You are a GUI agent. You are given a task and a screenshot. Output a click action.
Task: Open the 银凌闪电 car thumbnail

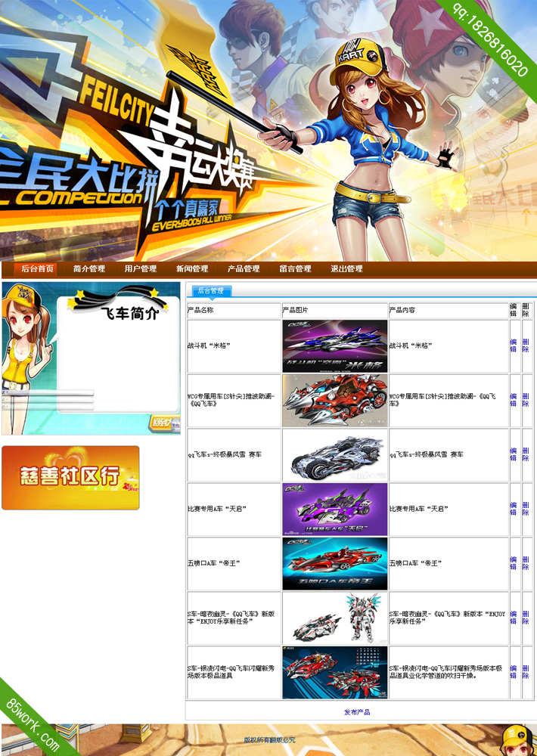tap(335, 673)
